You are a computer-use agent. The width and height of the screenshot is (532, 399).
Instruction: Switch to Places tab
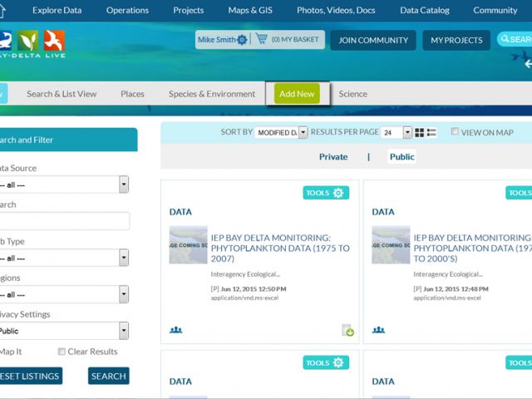132,94
